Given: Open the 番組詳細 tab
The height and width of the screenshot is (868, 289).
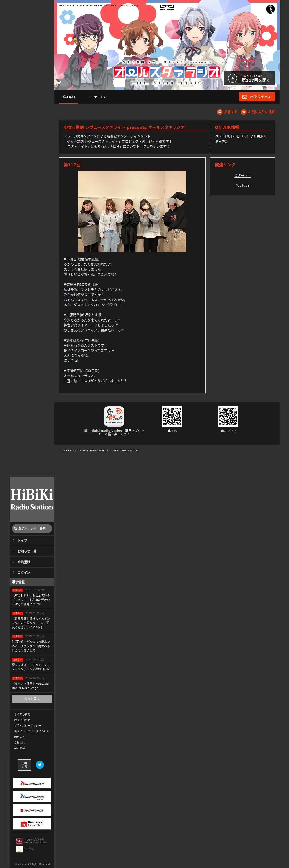Looking at the screenshot, I should click(x=68, y=97).
